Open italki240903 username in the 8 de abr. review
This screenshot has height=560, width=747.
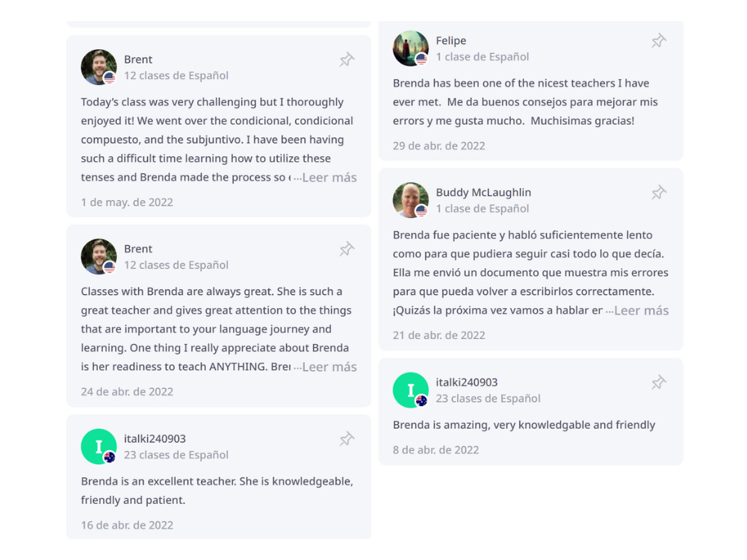coord(466,382)
